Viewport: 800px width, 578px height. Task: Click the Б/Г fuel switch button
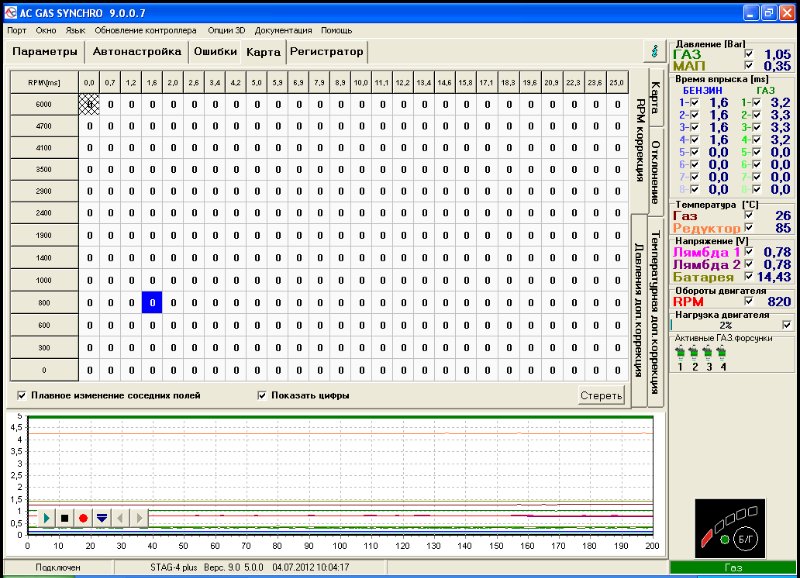[747, 539]
